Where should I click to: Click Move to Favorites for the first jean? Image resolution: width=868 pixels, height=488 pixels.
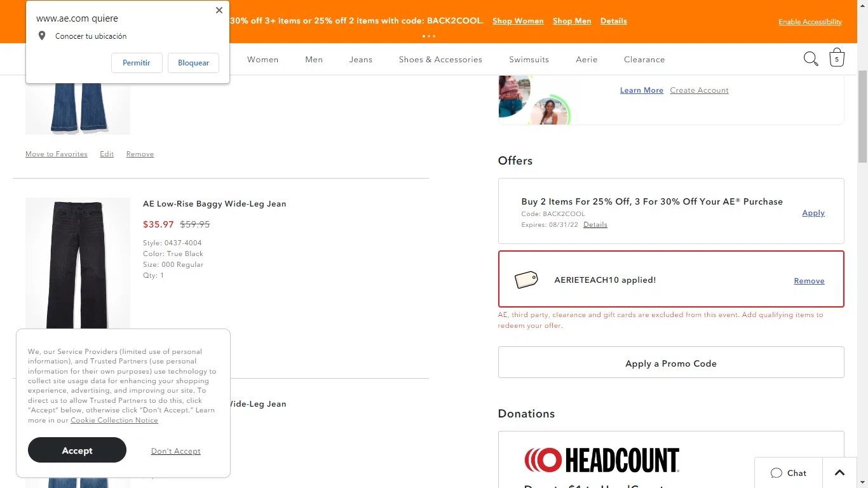[57, 154]
